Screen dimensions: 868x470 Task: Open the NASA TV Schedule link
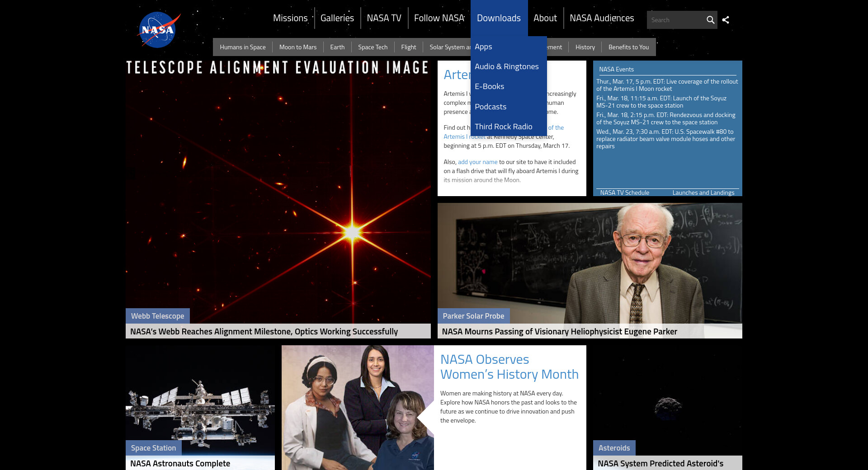coord(625,193)
